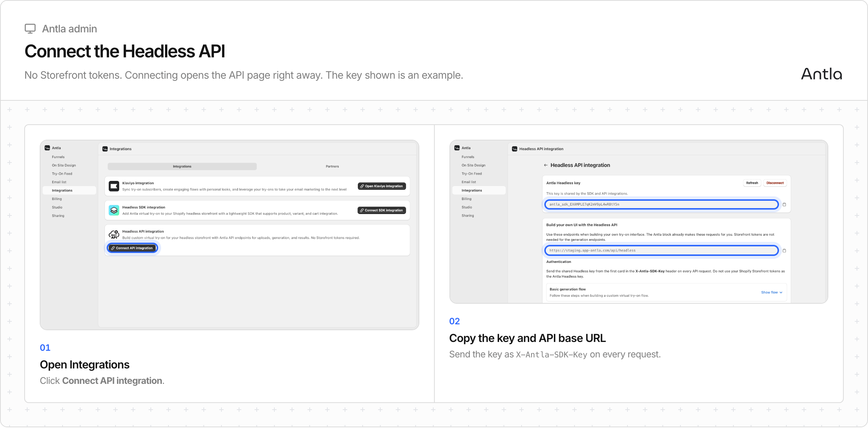Click 'Build your own UI with the Headless API' heading
The width and height of the screenshot is (868, 428).
click(x=581, y=225)
